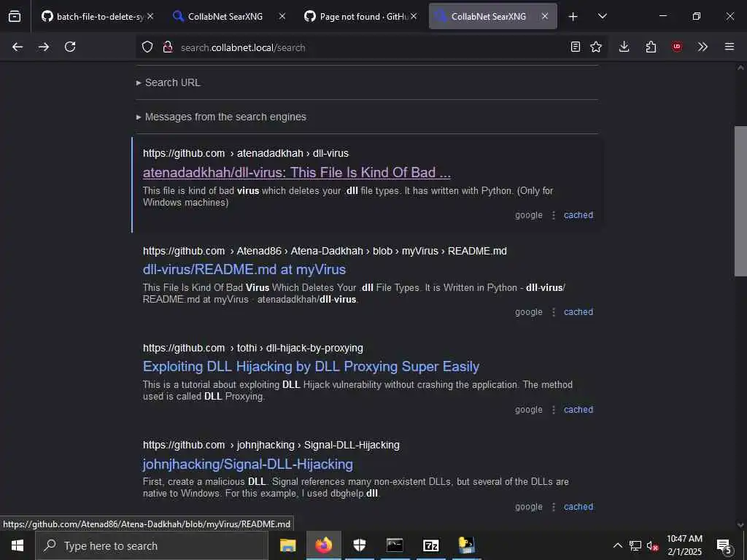Open the Extensions puzzle icon
This screenshot has width=747, height=560.
tap(651, 47)
